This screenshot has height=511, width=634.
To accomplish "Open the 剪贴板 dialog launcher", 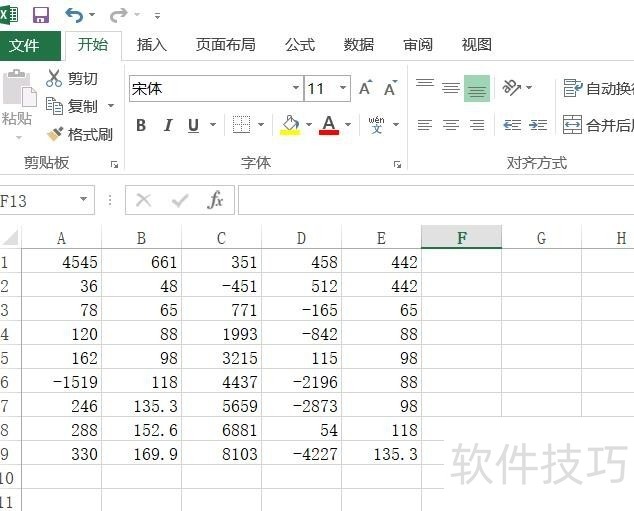I will (114, 164).
